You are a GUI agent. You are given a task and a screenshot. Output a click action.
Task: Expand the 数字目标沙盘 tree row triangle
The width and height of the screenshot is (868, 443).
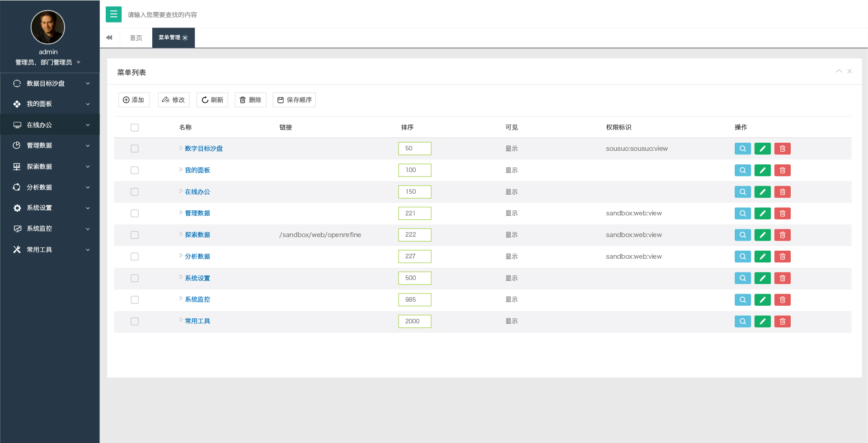coord(181,148)
